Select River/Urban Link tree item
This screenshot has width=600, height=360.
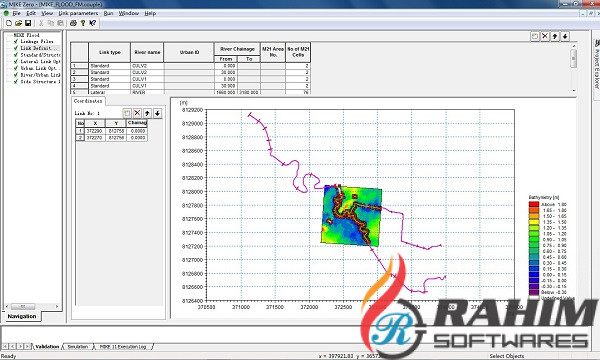pos(40,75)
